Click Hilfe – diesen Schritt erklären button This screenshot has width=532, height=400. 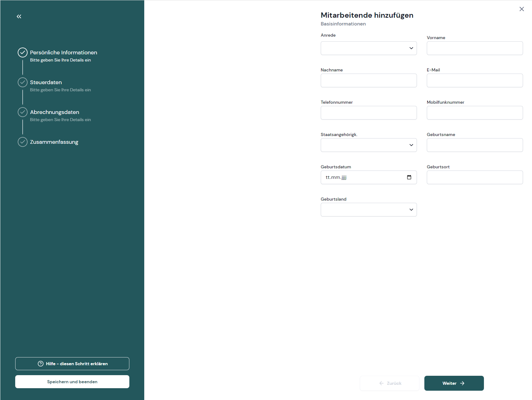(x=72, y=364)
